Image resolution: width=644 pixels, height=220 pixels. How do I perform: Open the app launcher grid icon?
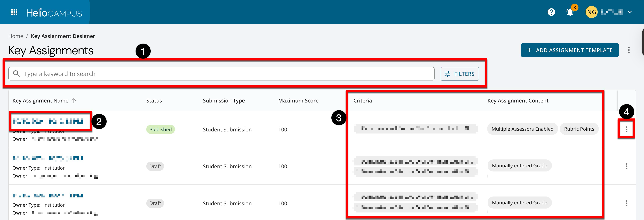point(14,12)
